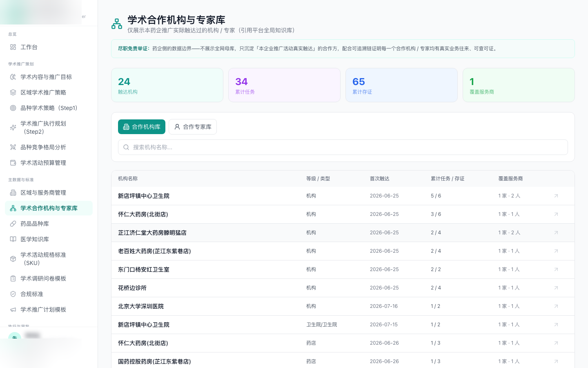Image resolution: width=588 pixels, height=368 pixels.
Task: Click 累计任务 / 存证 column header
Action: 448,179
